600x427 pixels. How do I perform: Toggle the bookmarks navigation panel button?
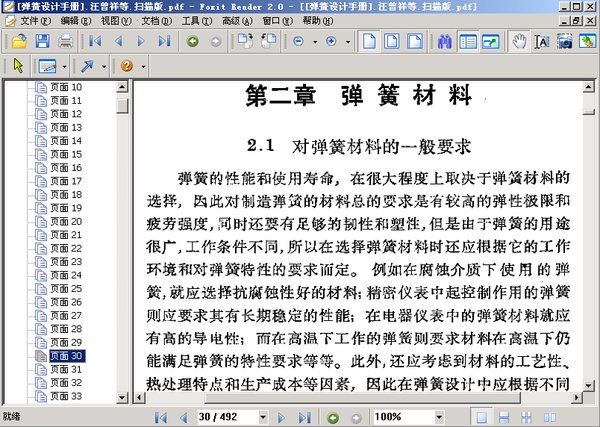tap(468, 41)
